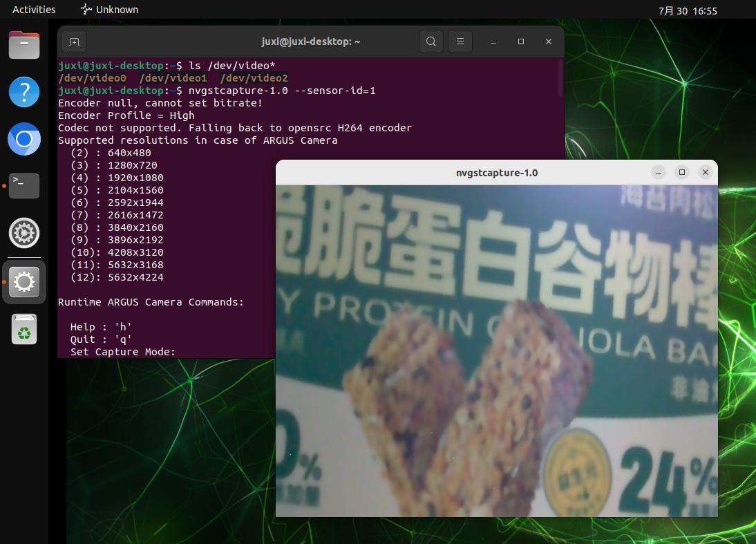
Task: Click the 'Runtime ARGUS Camera Commands:' line
Action: 151,302
